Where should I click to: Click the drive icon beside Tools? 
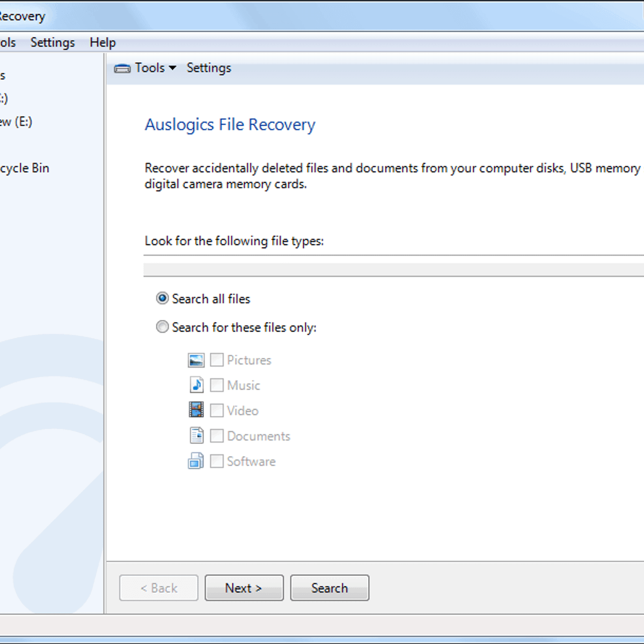(122, 68)
